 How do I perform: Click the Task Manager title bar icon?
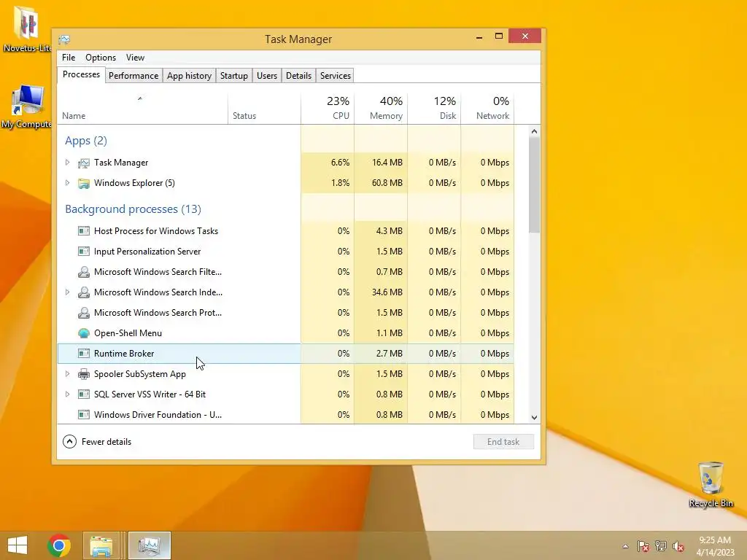(x=64, y=39)
